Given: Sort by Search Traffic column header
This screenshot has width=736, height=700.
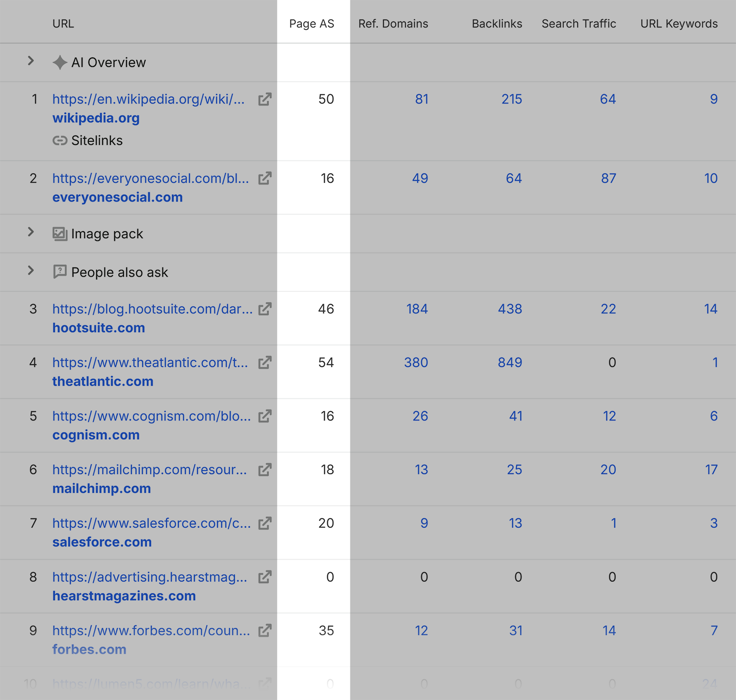Looking at the screenshot, I should 578,24.
